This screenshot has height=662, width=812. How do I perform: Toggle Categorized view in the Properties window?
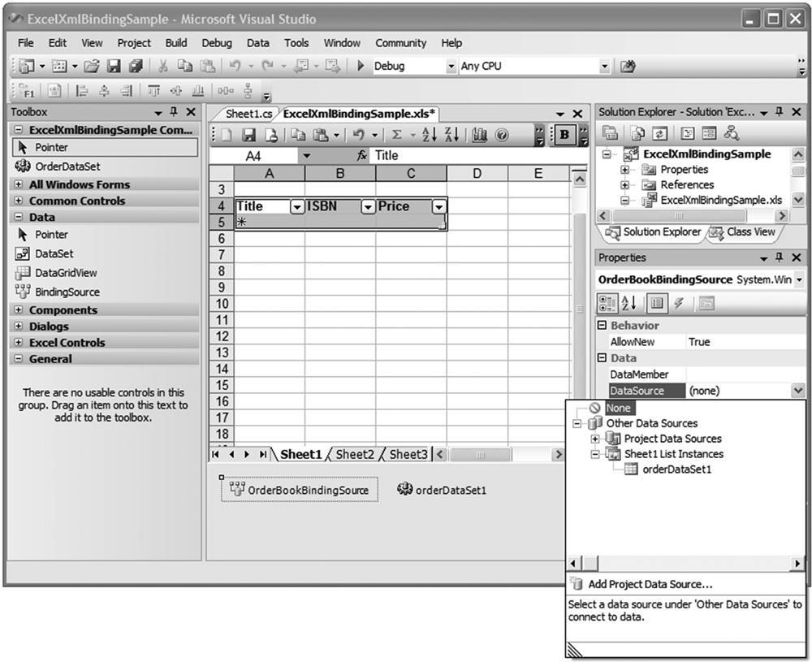click(x=607, y=303)
